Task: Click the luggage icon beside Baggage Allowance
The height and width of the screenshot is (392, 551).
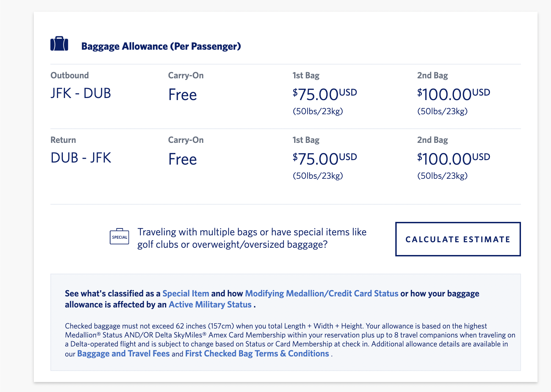Action: [x=59, y=44]
